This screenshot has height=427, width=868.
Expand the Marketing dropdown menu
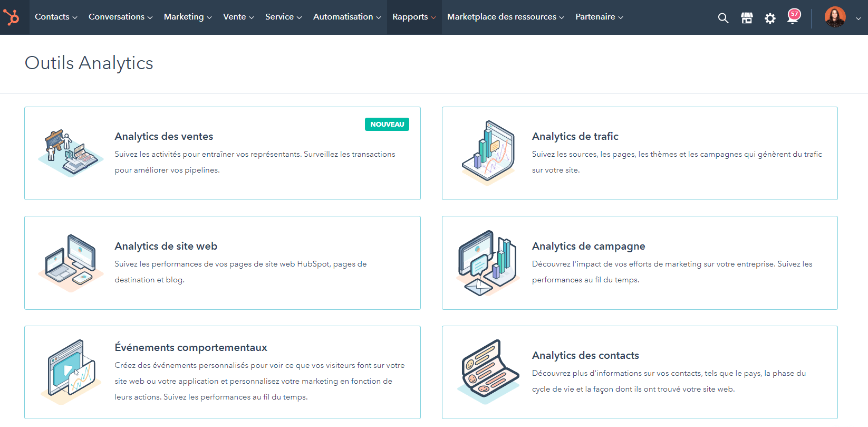(188, 17)
